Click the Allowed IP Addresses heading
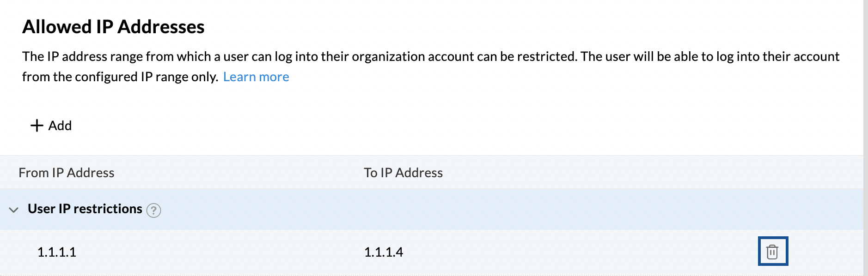 coord(114,27)
